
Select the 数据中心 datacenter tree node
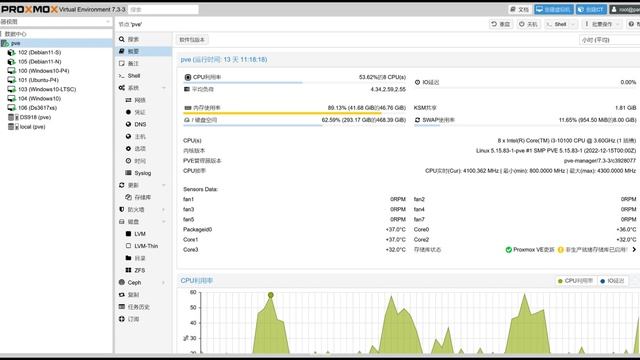(x=56, y=34)
